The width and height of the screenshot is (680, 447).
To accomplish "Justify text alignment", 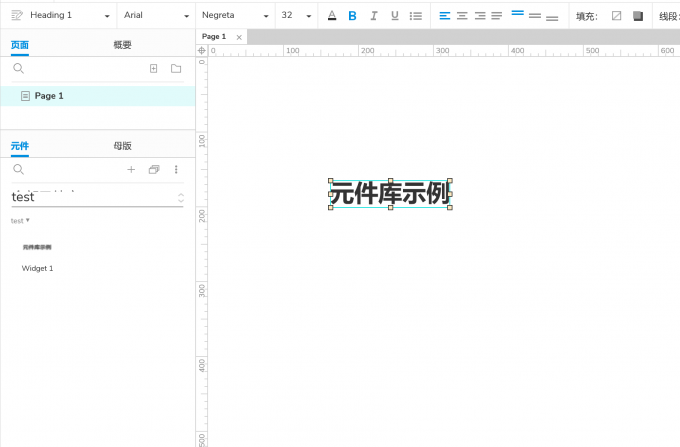I will pos(497,16).
